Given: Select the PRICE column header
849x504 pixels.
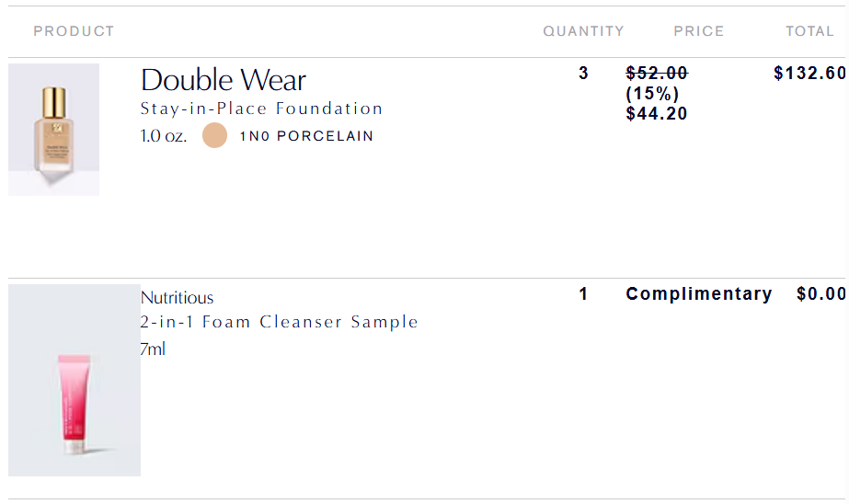Looking at the screenshot, I should (698, 31).
